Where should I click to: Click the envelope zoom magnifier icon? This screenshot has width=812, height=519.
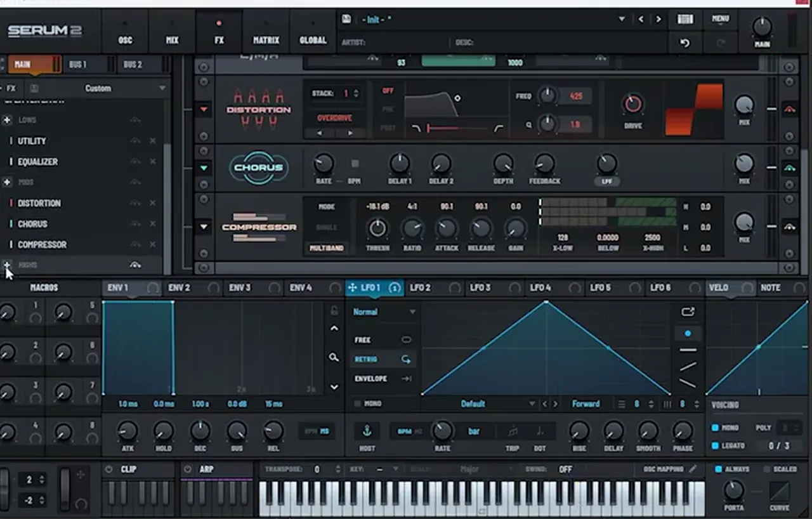point(334,358)
